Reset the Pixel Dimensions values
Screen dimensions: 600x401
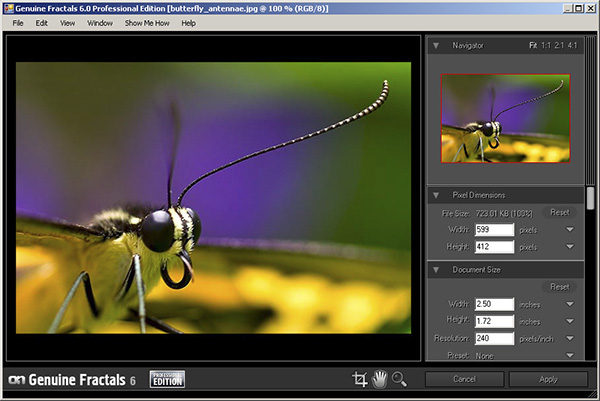[x=559, y=212]
